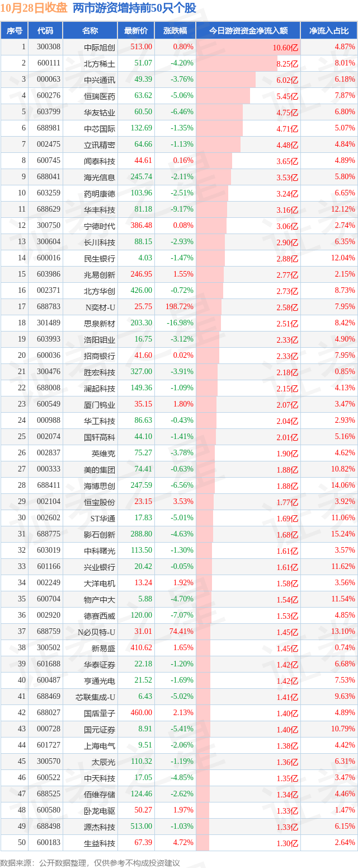Click the 名称 column header
Image resolution: width=358 pixels, height=868 pixels.
pyautogui.click(x=89, y=30)
